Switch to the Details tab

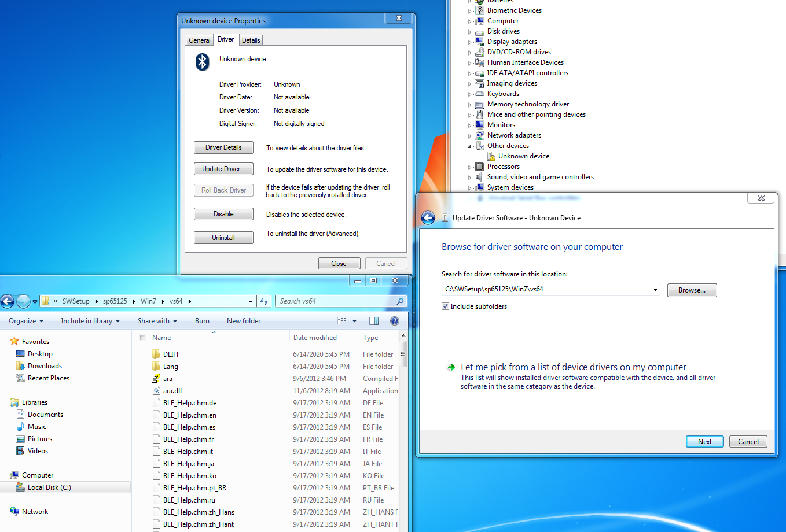[251, 40]
